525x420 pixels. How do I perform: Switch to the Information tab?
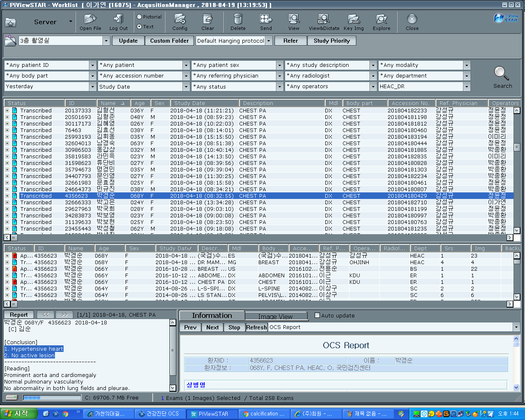click(x=212, y=315)
